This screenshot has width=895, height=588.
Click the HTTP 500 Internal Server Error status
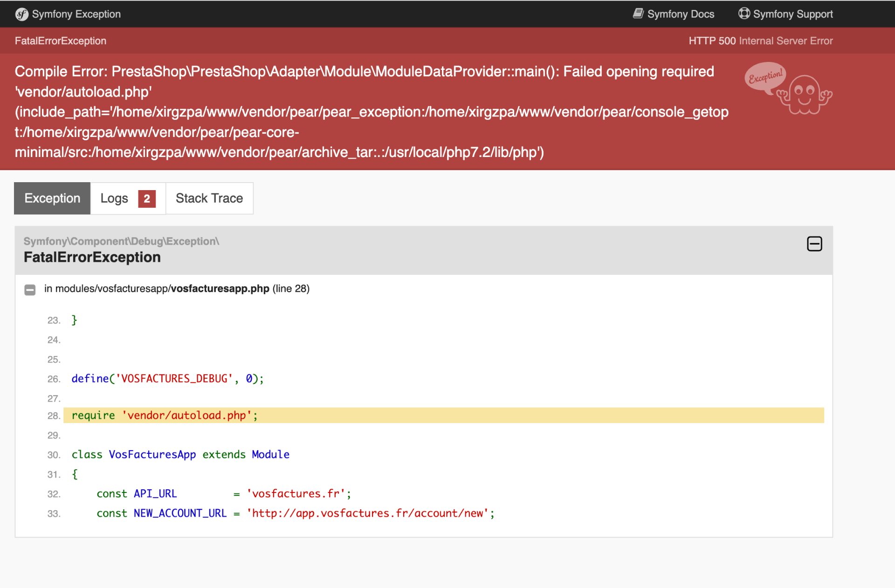point(761,41)
